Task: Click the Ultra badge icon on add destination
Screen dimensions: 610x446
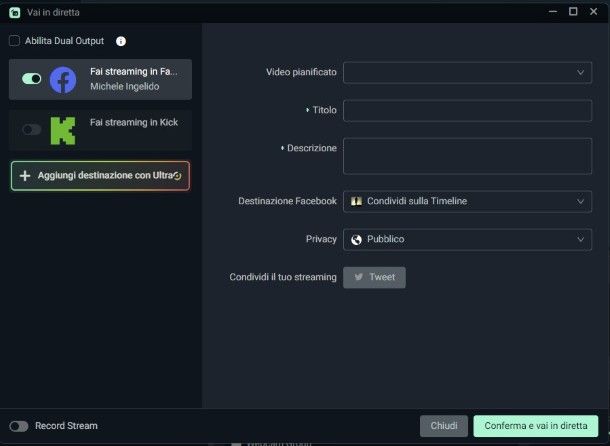Action: [177, 176]
